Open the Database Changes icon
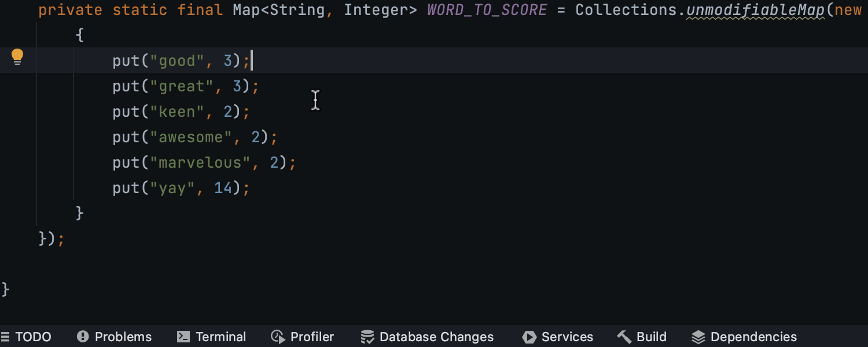Viewport: 868px width, 347px height. pyautogui.click(x=367, y=337)
